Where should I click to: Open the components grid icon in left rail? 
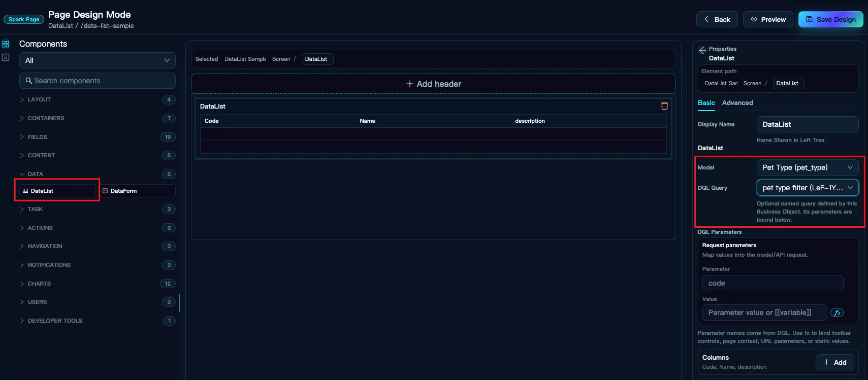(x=6, y=44)
